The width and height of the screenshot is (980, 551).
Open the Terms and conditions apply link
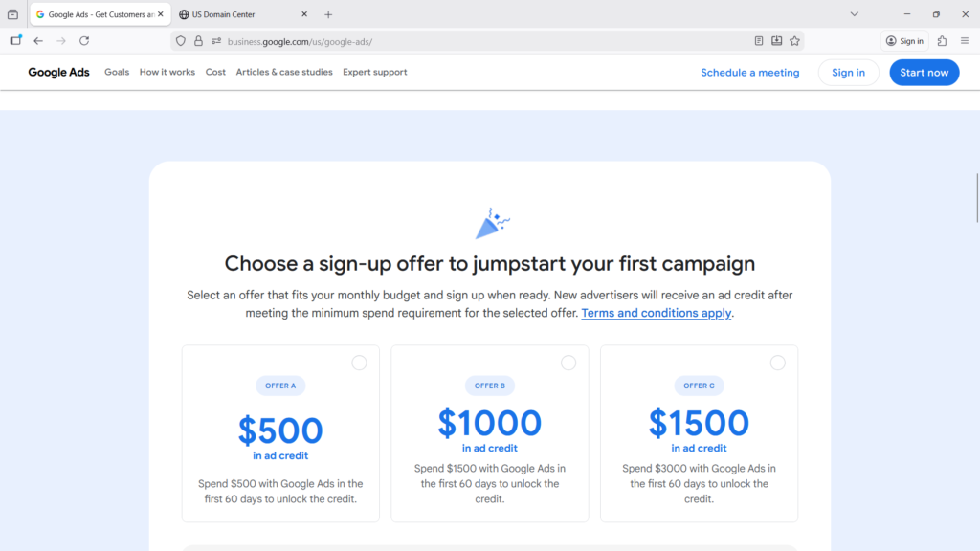[x=656, y=313]
